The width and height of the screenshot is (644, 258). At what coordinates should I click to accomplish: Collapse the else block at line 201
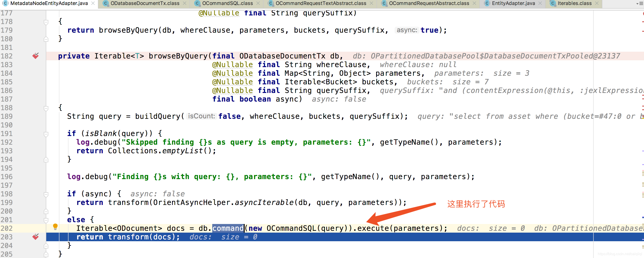coord(46,220)
